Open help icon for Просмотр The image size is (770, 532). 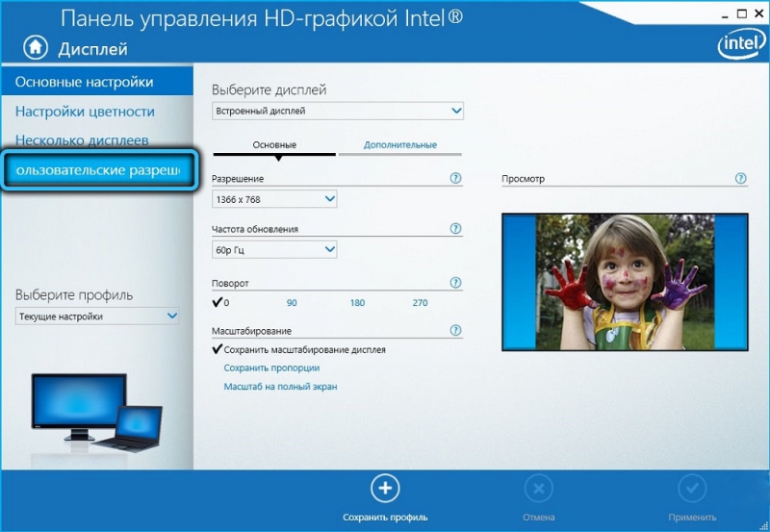pos(740,178)
